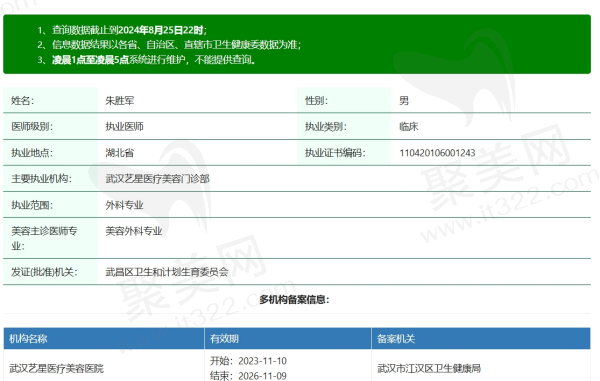Click the 多机构备案信息 heading
Viewport: 600px width, 381px height.
tap(294, 300)
